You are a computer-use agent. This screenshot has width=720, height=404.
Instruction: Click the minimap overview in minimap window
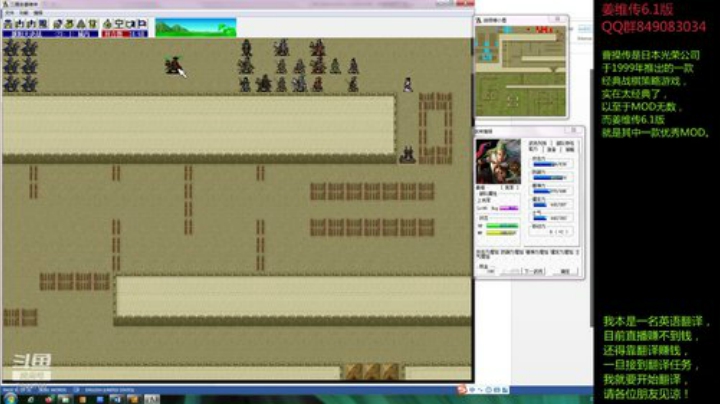point(521,71)
